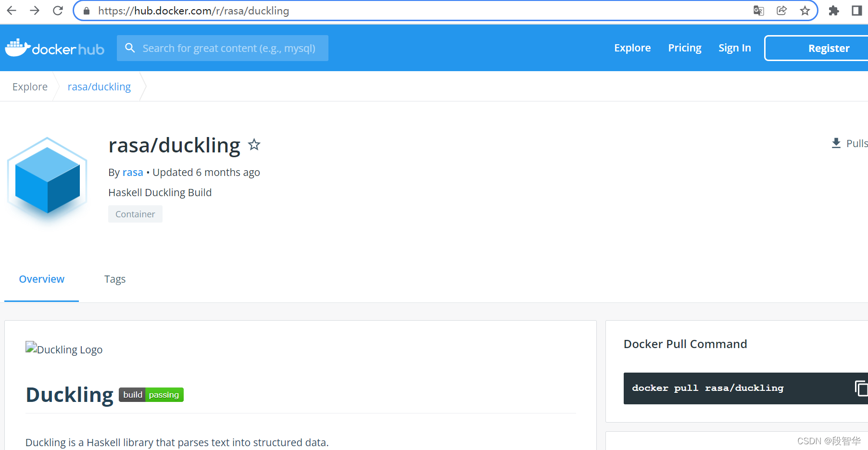Click the search magnifier icon

point(130,48)
